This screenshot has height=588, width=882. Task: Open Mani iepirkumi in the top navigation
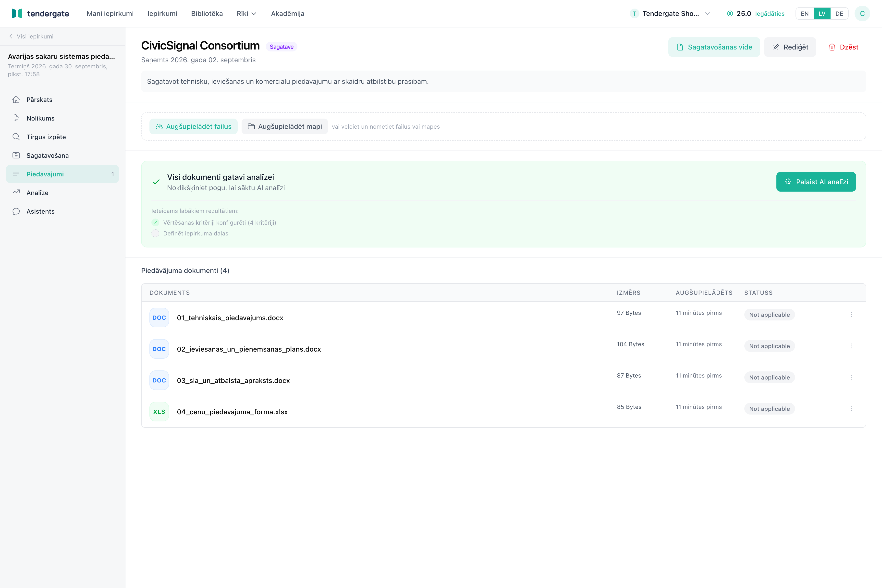(x=110, y=13)
